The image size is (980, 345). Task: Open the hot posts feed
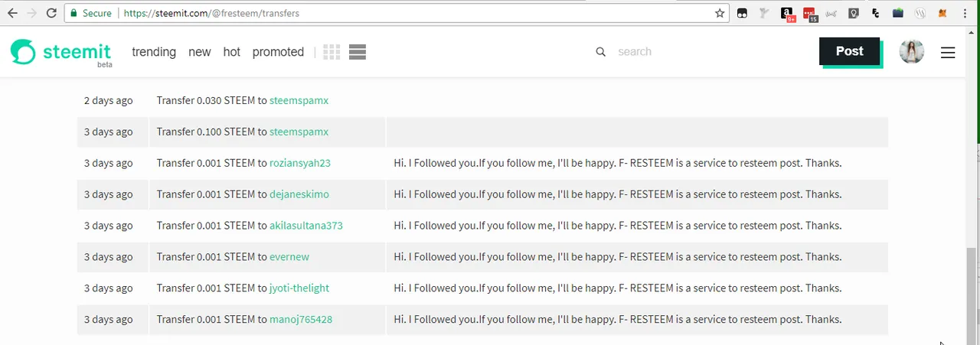click(x=232, y=52)
